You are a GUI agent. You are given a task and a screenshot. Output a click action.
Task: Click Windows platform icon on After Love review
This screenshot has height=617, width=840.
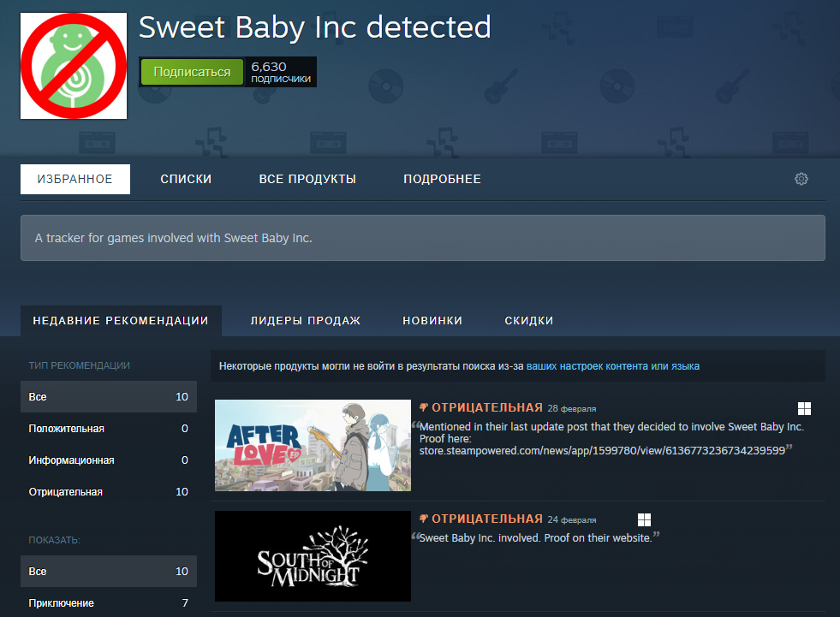803,409
